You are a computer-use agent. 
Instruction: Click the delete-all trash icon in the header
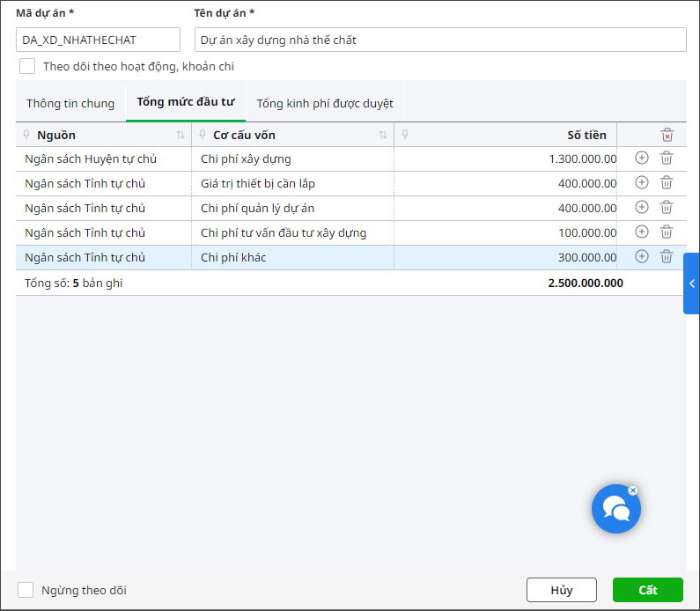[x=667, y=135]
